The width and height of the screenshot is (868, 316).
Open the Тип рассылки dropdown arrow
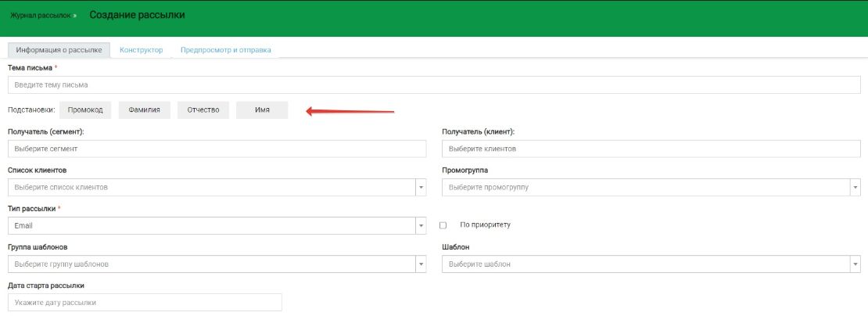pyautogui.click(x=421, y=226)
